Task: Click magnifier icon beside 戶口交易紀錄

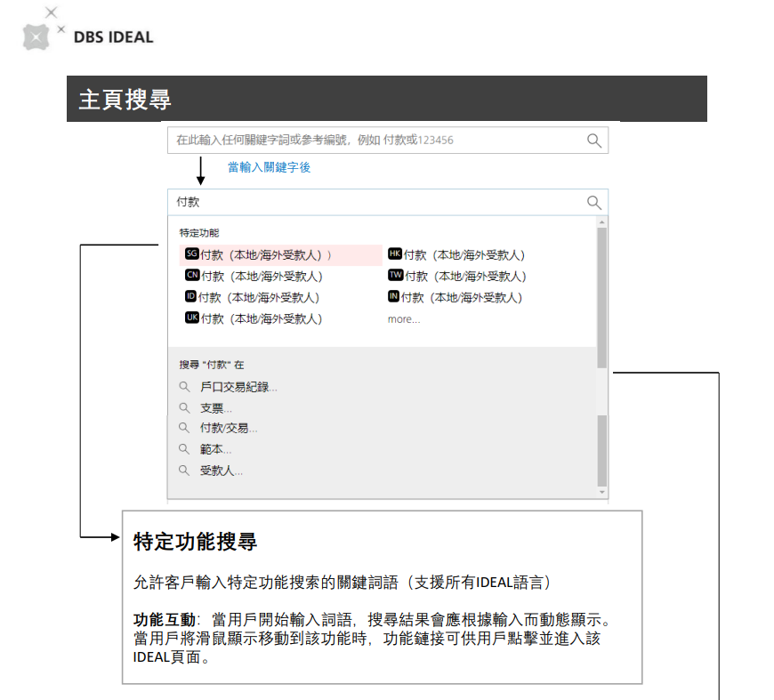Action: point(184,387)
